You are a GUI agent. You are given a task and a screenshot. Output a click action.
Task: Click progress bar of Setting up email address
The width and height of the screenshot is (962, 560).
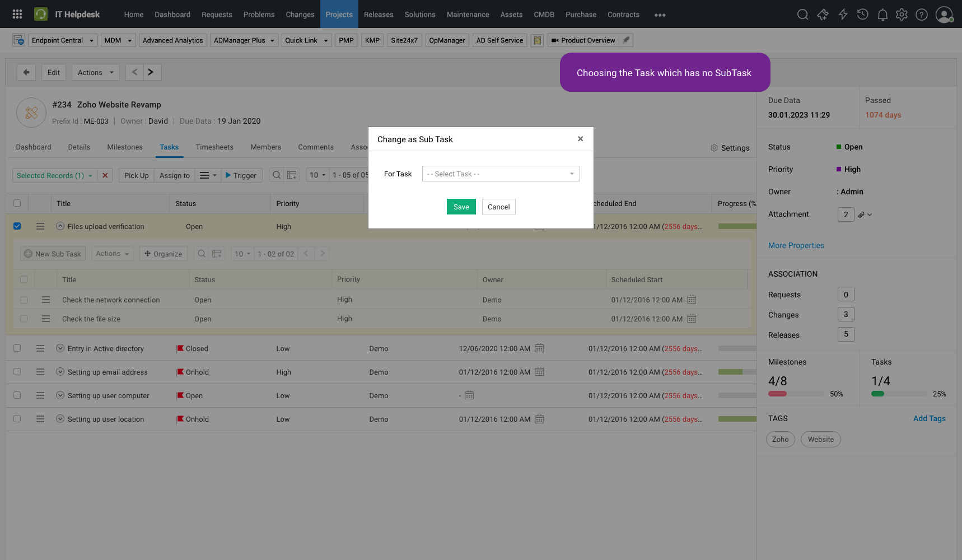click(x=737, y=372)
